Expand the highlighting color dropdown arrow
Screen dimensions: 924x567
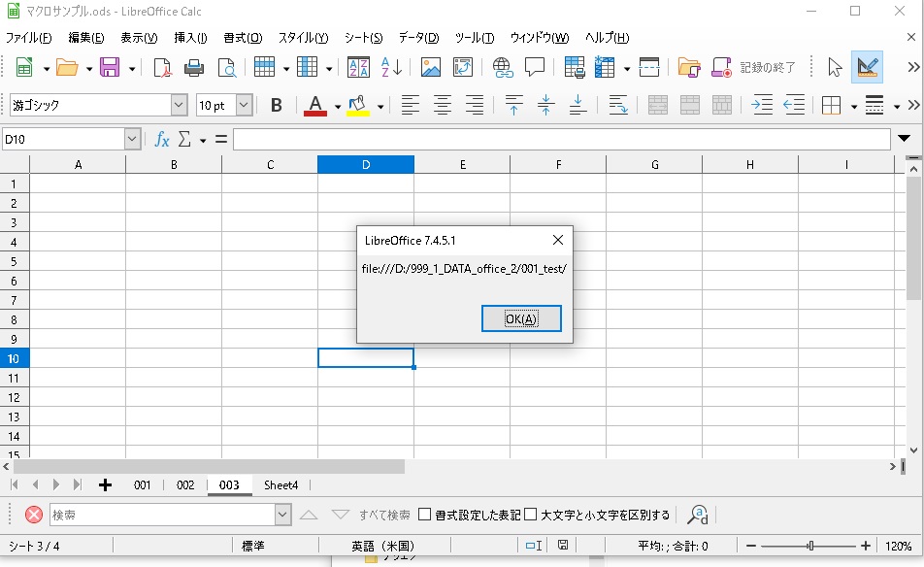coord(380,107)
